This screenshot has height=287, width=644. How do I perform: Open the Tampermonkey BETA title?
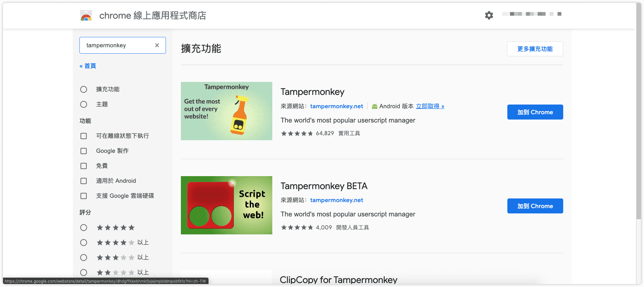point(324,186)
